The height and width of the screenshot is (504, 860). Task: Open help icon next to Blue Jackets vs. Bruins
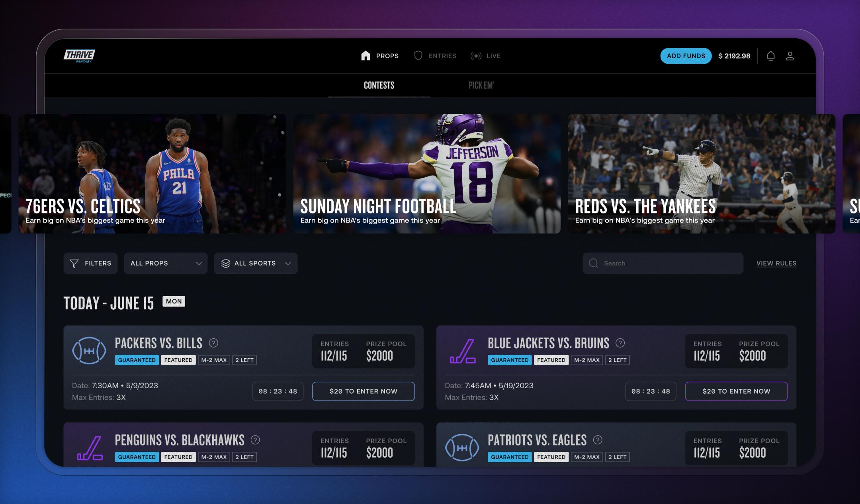(x=620, y=343)
